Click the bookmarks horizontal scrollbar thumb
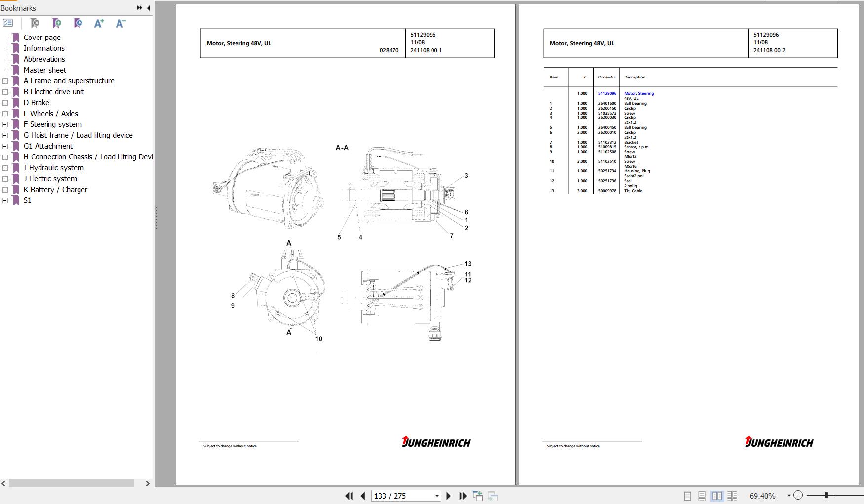This screenshot has height=504, width=864. (x=72, y=483)
